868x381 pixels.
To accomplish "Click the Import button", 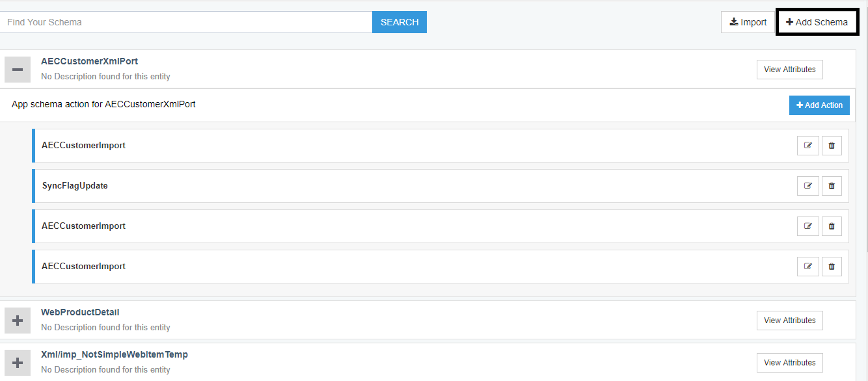I will pyautogui.click(x=748, y=21).
